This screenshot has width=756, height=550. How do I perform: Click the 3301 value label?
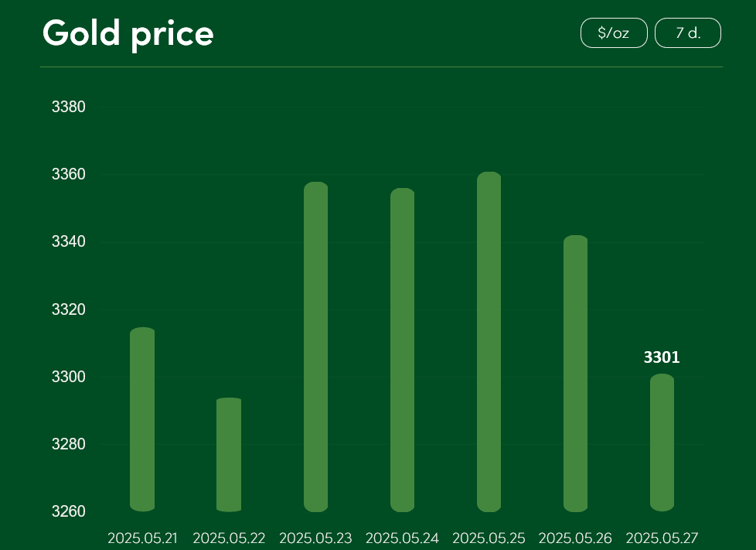(x=662, y=357)
